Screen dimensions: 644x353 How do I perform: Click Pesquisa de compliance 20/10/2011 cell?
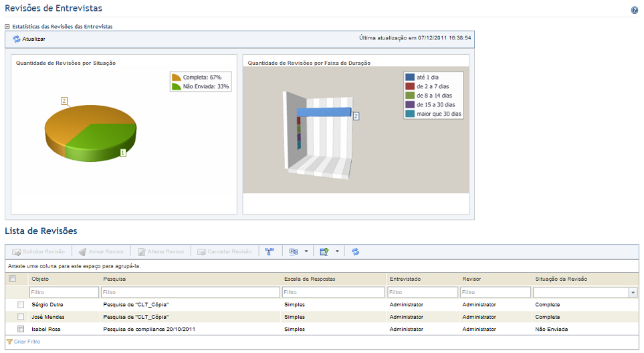[149, 329]
